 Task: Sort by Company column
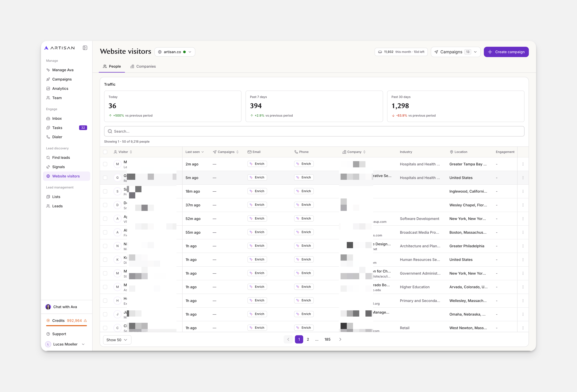[x=354, y=152]
